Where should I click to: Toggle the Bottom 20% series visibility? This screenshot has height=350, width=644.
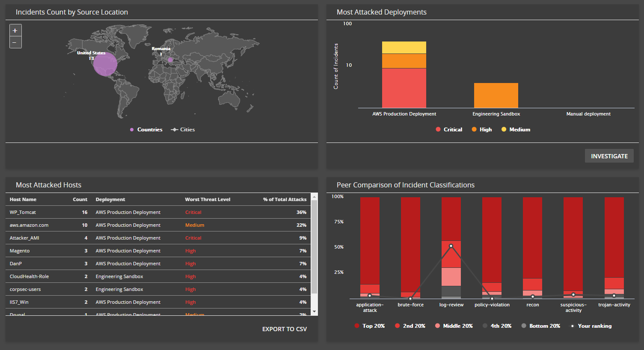click(x=524, y=326)
